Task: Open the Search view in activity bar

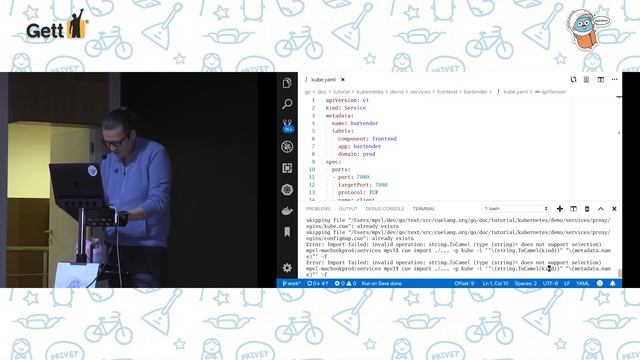Action: (x=287, y=104)
